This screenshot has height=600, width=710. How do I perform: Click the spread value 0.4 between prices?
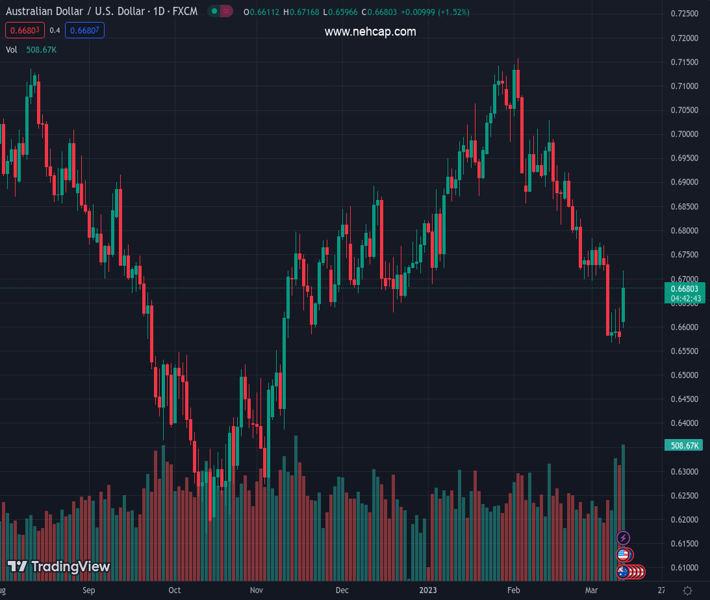coord(55,30)
